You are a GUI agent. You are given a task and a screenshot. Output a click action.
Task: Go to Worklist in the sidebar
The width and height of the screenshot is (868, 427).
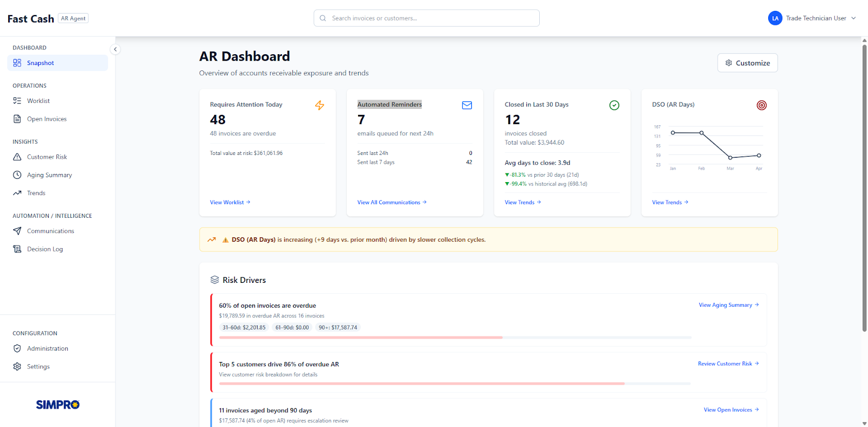[58, 101]
